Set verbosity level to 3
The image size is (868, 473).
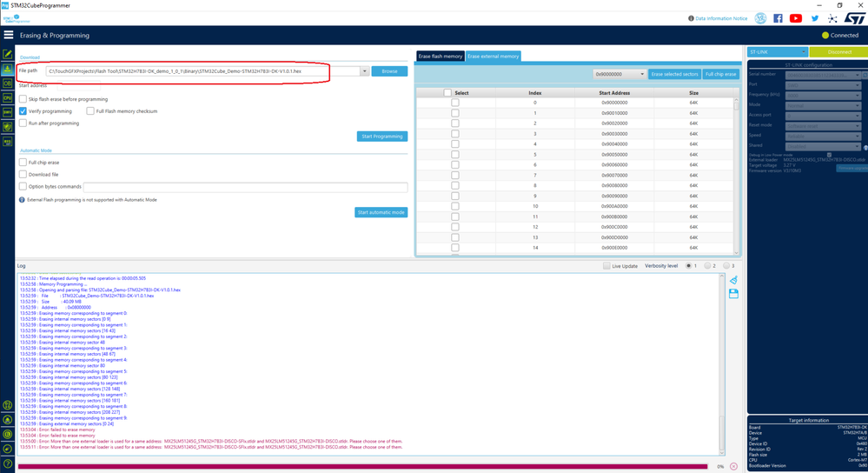click(x=726, y=266)
